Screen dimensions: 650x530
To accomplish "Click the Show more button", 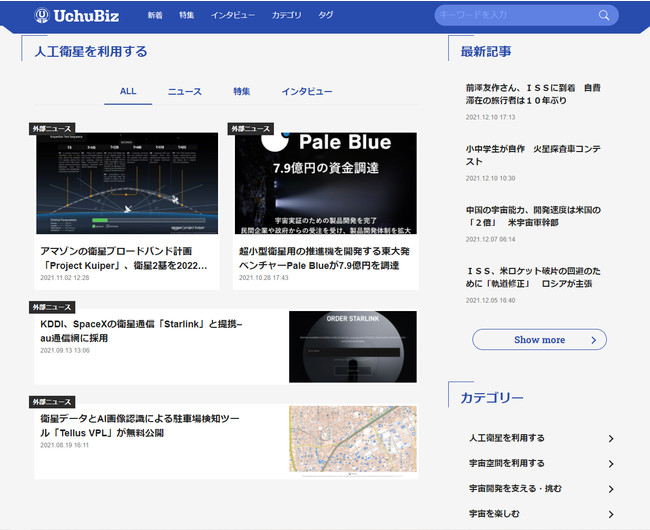I will pos(539,340).
